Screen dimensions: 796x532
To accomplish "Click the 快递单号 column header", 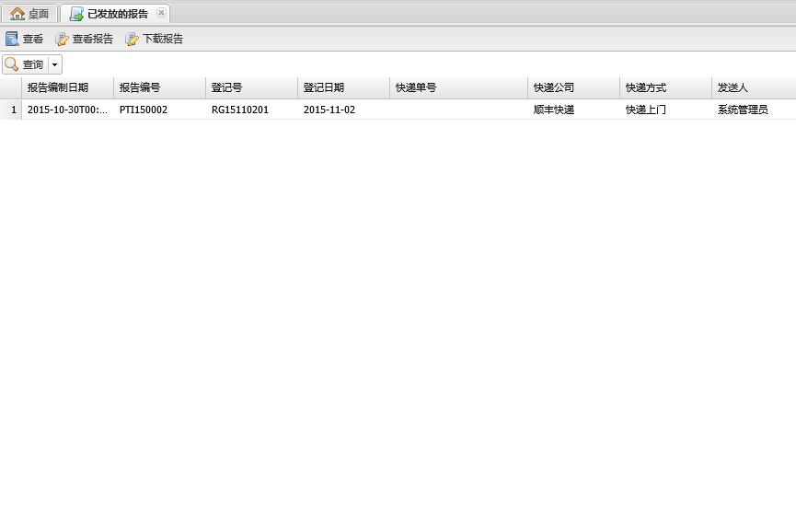I will point(416,87).
